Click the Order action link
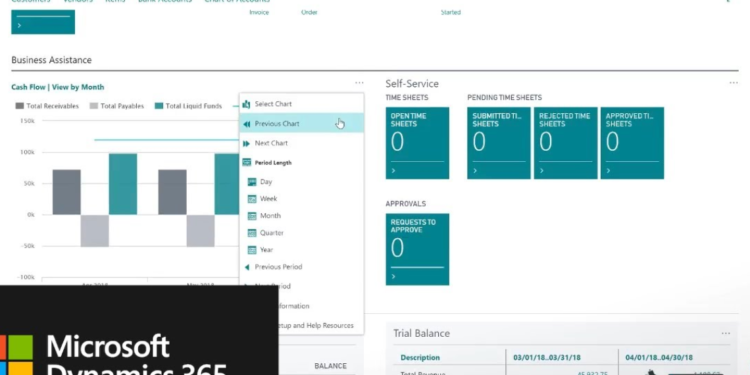Viewport: 750px width, 375px height. pyautogui.click(x=309, y=12)
